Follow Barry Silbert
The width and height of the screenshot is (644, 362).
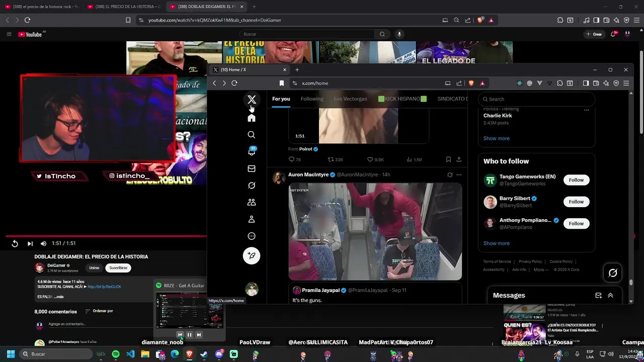[576, 202]
